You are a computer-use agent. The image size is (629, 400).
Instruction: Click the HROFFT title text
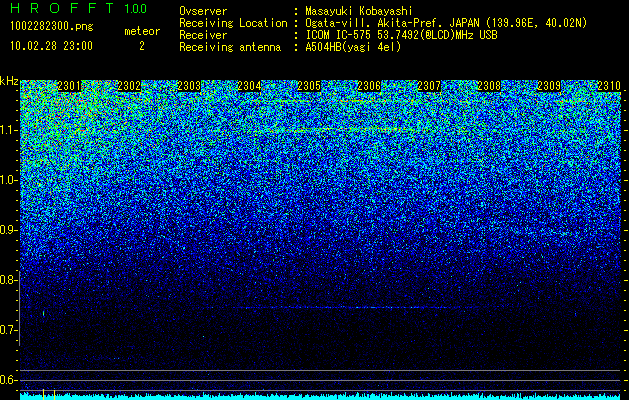(x=63, y=8)
